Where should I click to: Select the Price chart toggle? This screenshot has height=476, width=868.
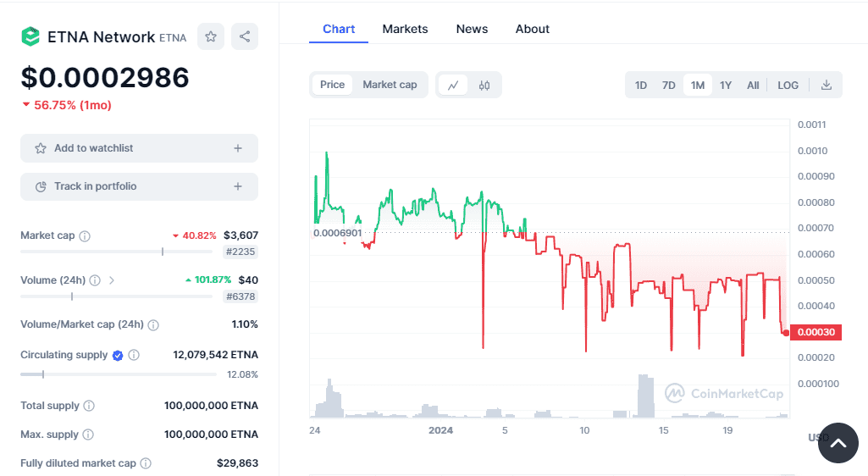[332, 85]
